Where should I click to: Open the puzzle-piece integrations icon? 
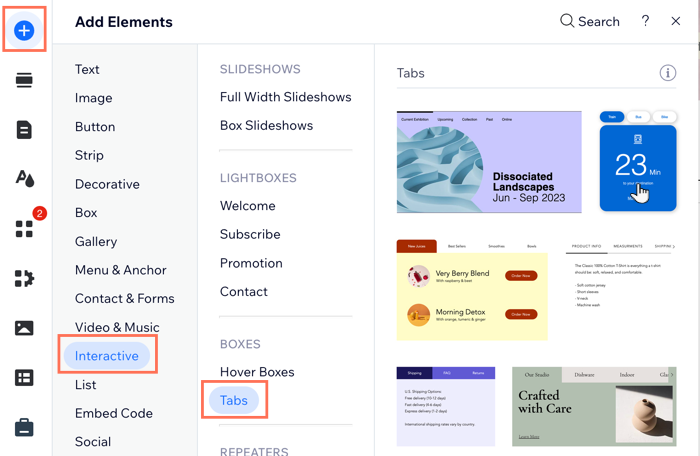click(x=25, y=278)
